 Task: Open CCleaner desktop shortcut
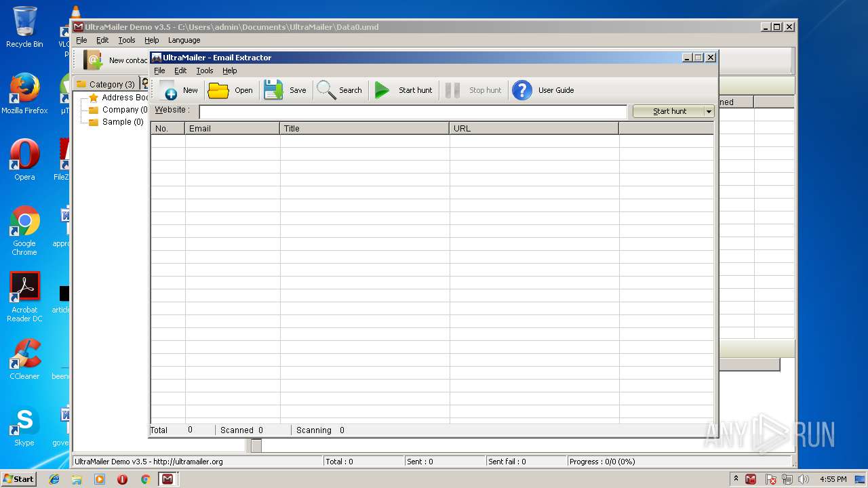click(24, 359)
